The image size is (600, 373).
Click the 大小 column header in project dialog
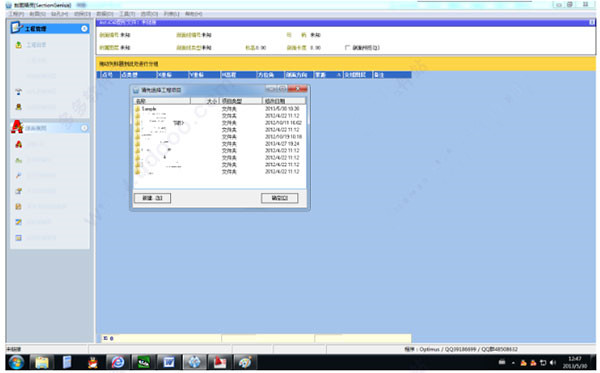(x=205, y=101)
